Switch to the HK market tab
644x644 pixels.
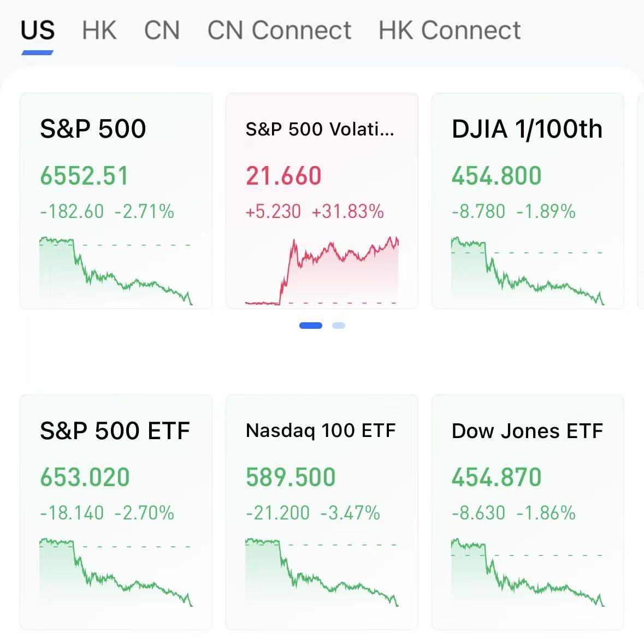(x=99, y=30)
